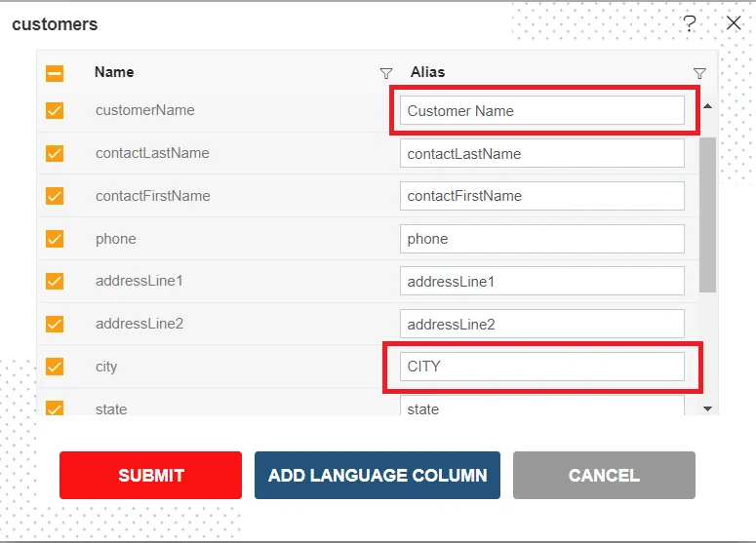Toggle the phone row checkbox
This screenshot has width=756, height=543.
[x=55, y=239]
